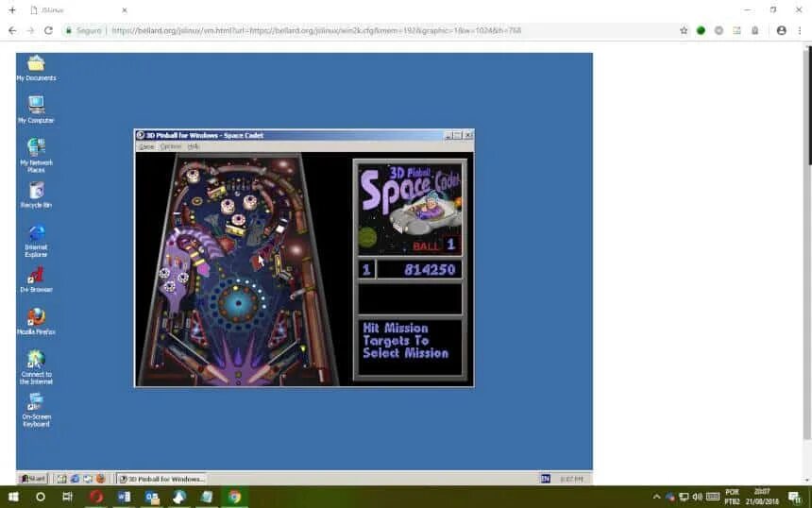Viewport: 812px width, 508px height.
Task: Click the Windows 2000 tray clock
Action: (x=571, y=479)
